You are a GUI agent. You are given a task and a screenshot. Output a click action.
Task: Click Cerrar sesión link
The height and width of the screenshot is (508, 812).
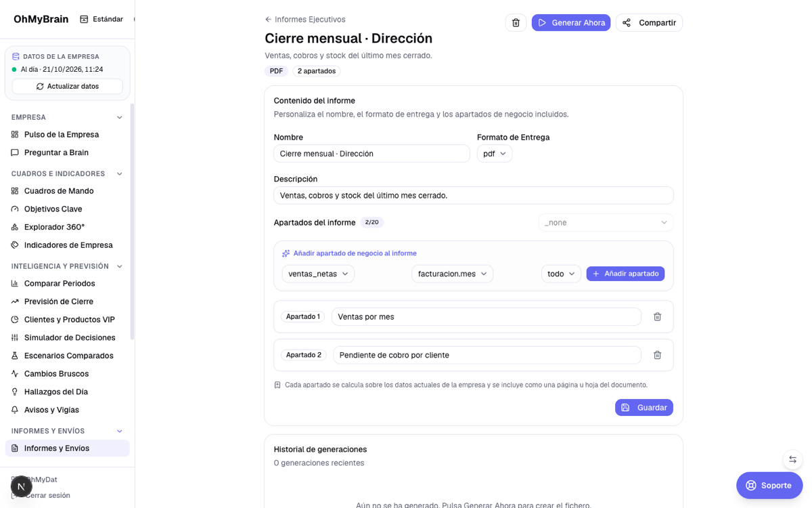click(47, 495)
